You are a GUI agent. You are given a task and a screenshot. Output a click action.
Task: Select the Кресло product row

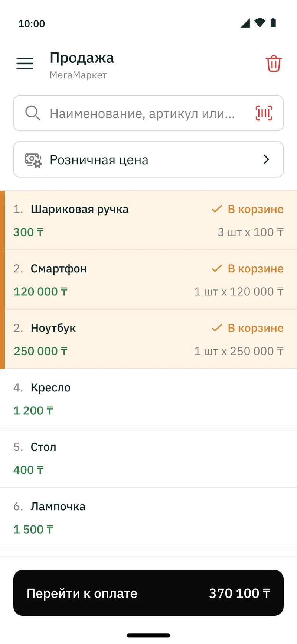(148, 399)
